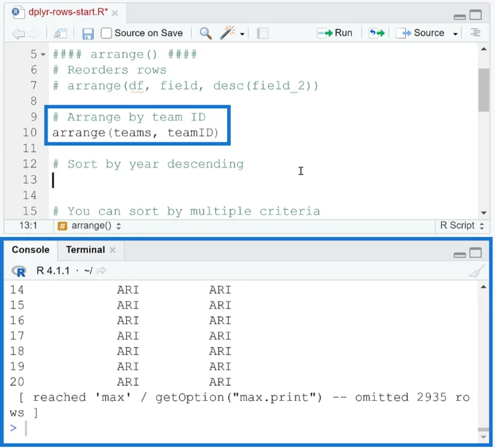
Task: Toggle Source on Save checkbox
Action: click(x=106, y=33)
